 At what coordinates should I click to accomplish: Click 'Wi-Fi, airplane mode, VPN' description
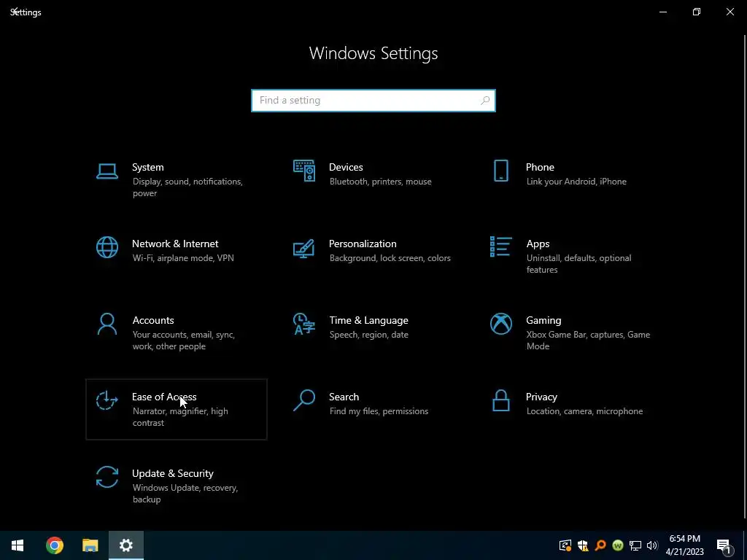point(183,258)
